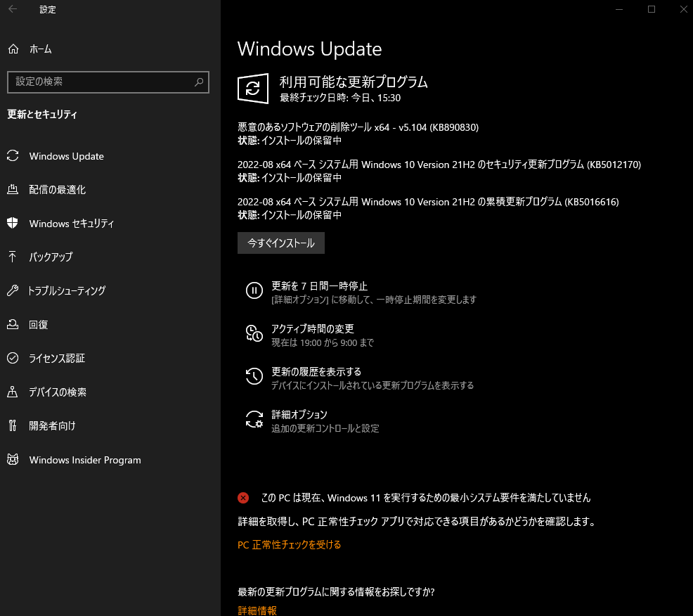Click the Windows 11 requirements warning text
This screenshot has height=616, width=693.
click(426, 498)
